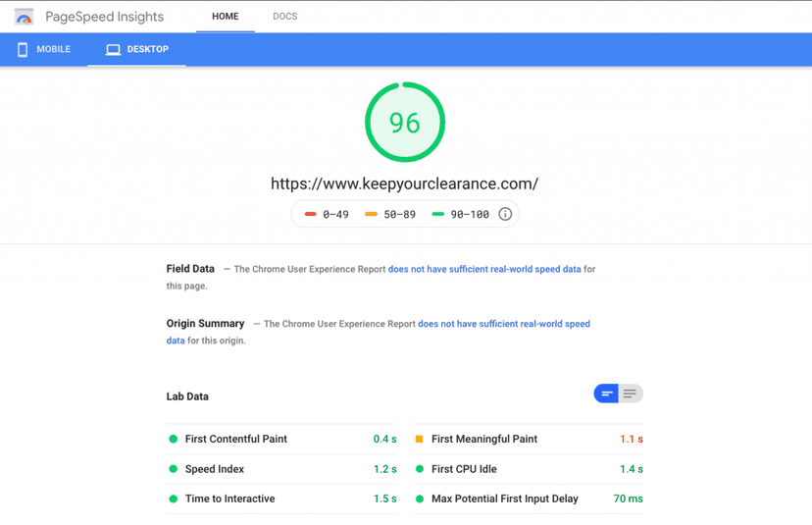Switch Lab Data to expanded list view
This screenshot has height=525, width=812.
[631, 394]
